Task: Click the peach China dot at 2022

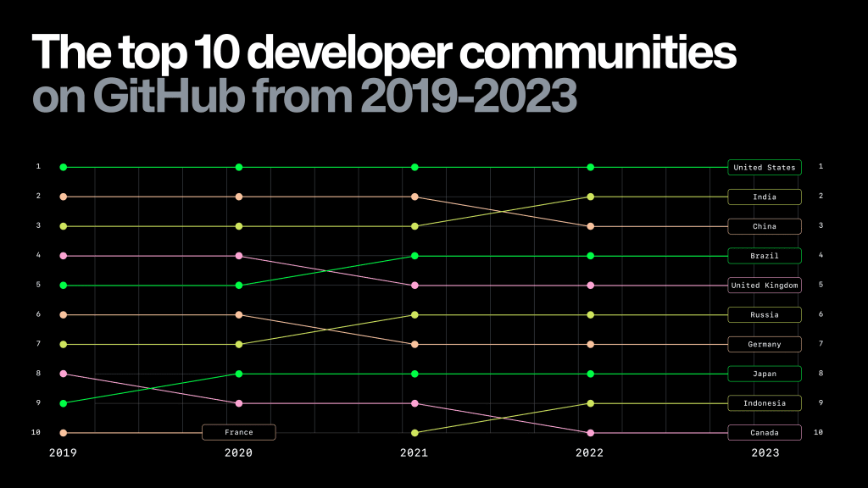Action: pyautogui.click(x=589, y=226)
